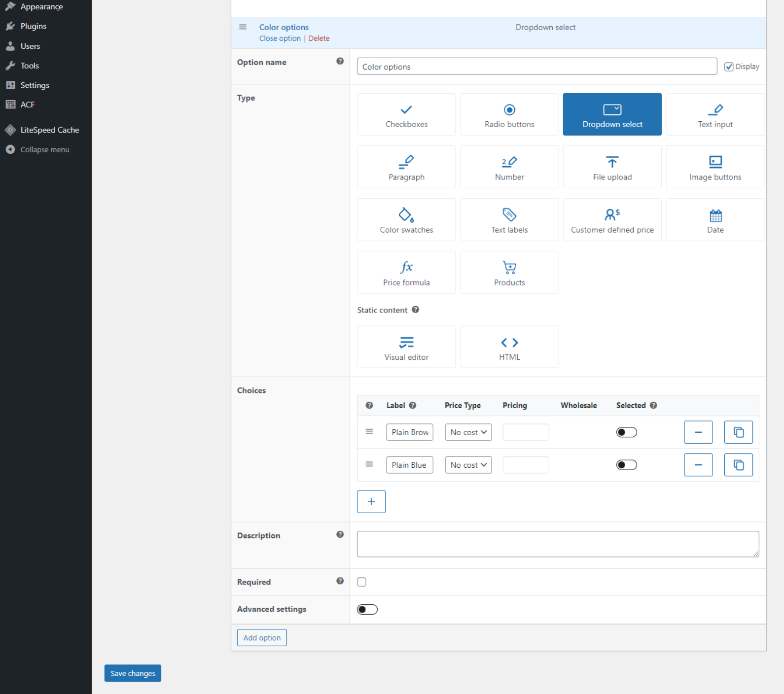Viewport: 784px width, 694px height.
Task: Open LiteSpeed Cache menu item
Action: [49, 130]
